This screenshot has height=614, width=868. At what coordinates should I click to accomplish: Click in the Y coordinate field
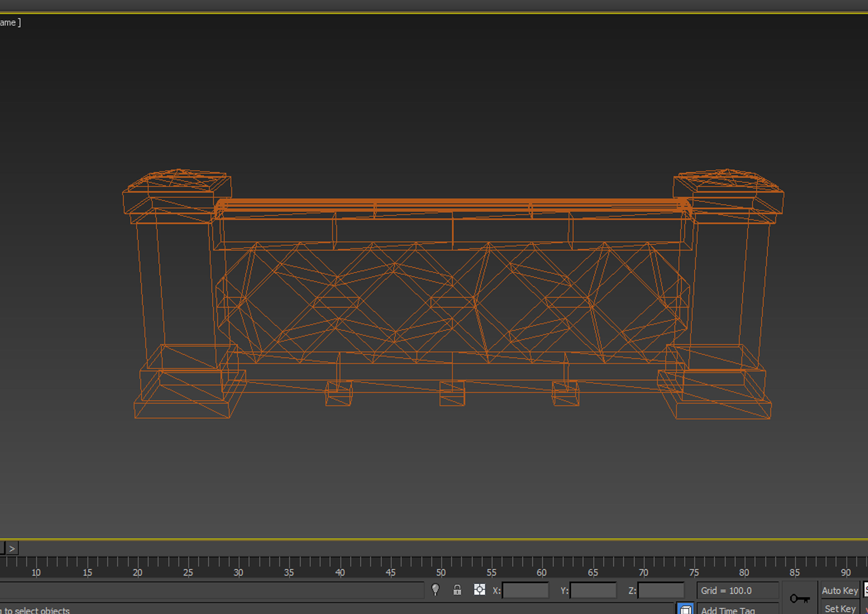[x=593, y=590]
